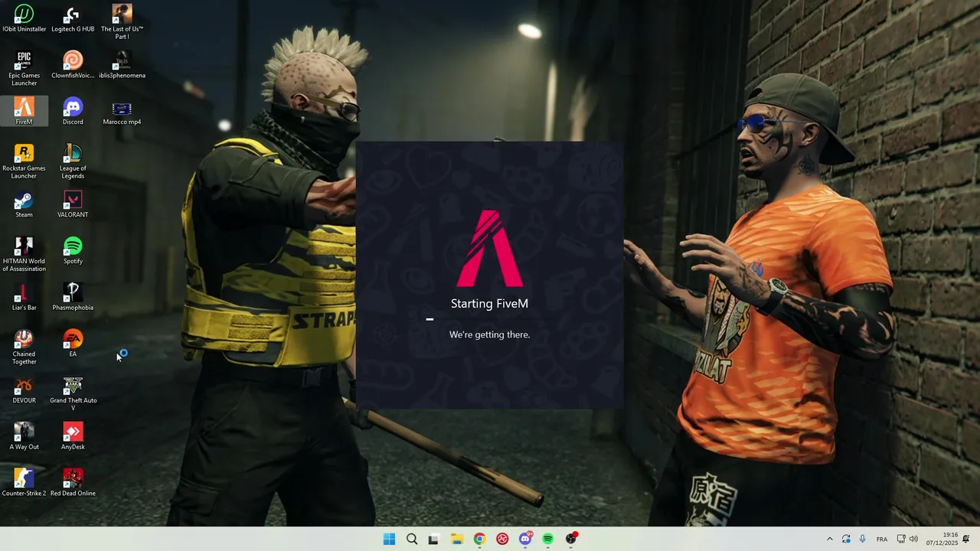Select the Grand Theft Auto V icon

(x=73, y=394)
